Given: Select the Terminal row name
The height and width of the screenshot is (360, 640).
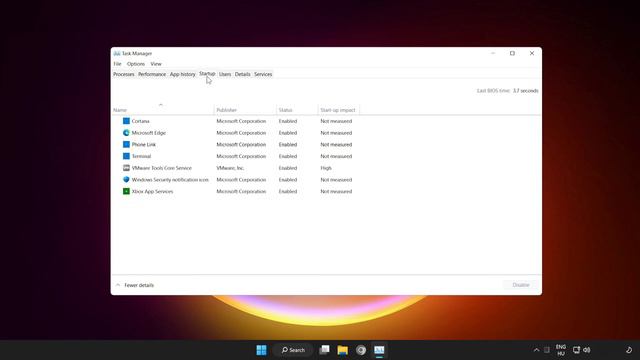Looking at the screenshot, I should (x=141, y=156).
